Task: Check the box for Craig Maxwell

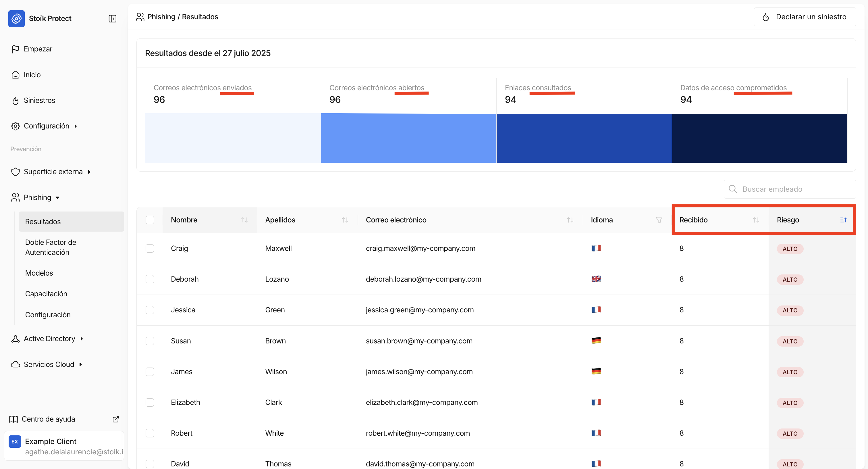Action: click(x=150, y=249)
